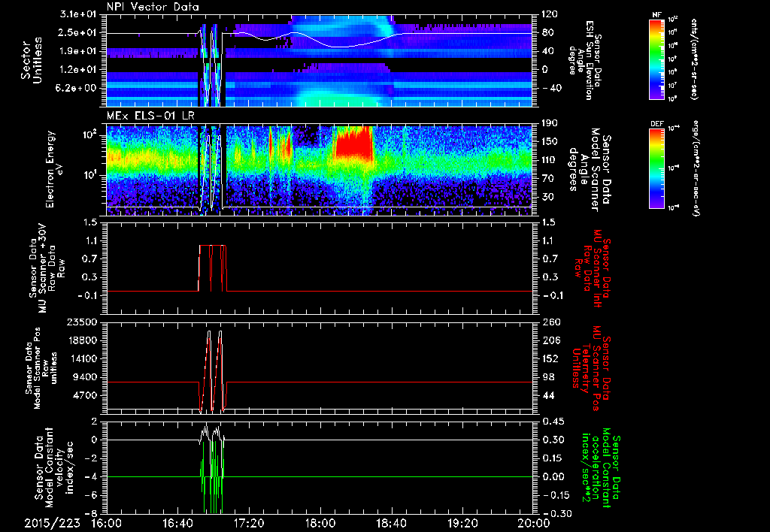Image resolution: width=770 pixels, height=532 pixels.
Task: Click the large red burst in ELS spectrogram
Action: [x=354, y=144]
